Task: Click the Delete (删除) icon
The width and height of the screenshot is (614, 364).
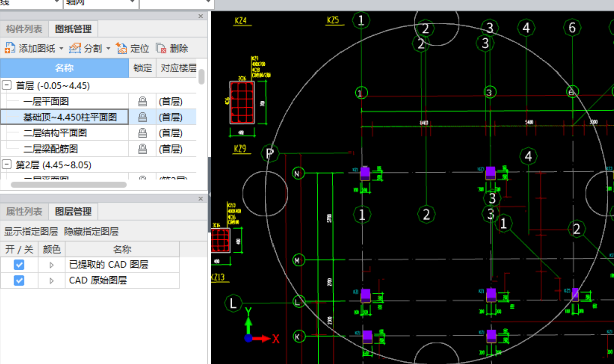Action: click(x=161, y=48)
